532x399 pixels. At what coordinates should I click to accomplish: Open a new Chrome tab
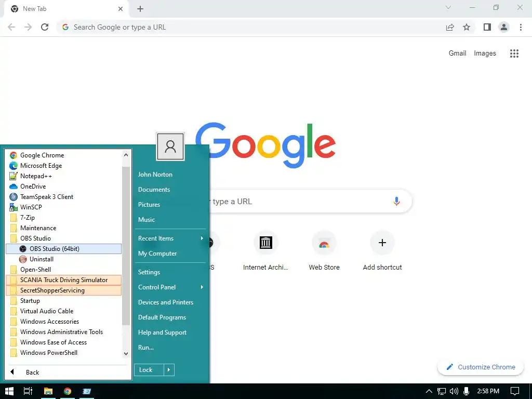140,9
